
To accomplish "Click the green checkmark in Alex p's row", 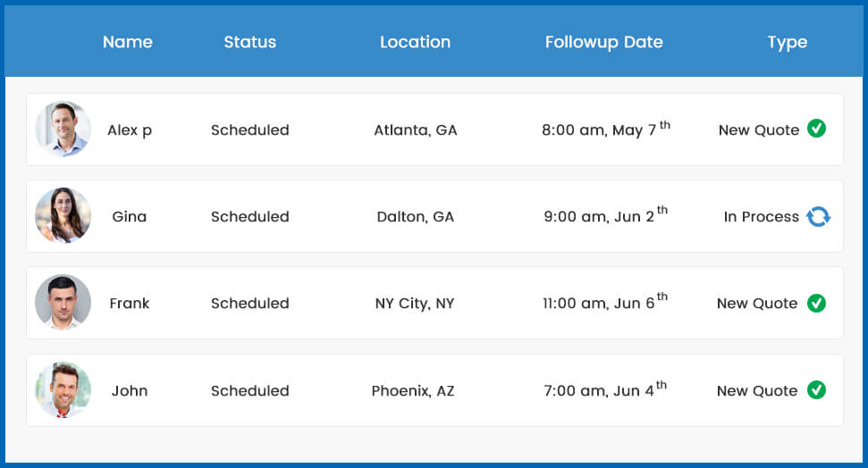I will coord(816,129).
